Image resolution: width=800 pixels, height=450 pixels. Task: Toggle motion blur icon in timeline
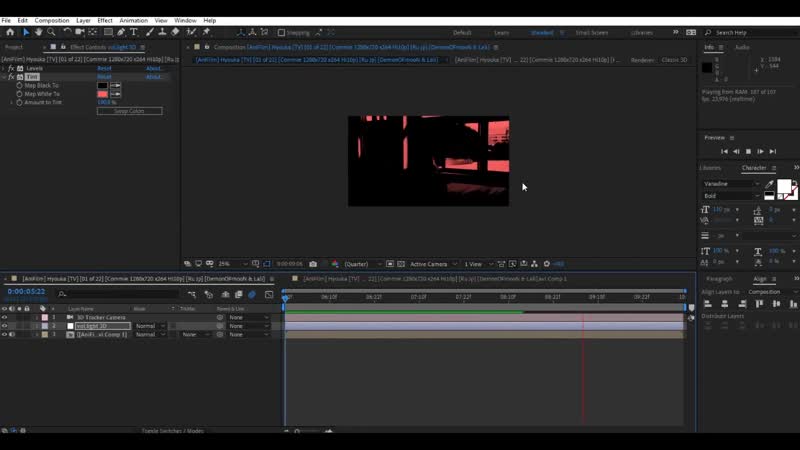(x=252, y=294)
